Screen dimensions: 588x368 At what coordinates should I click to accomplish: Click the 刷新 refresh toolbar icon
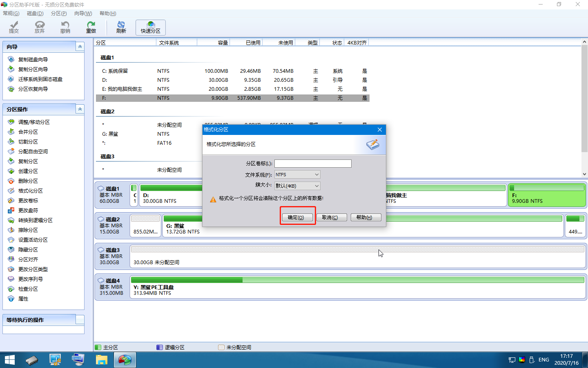click(121, 27)
